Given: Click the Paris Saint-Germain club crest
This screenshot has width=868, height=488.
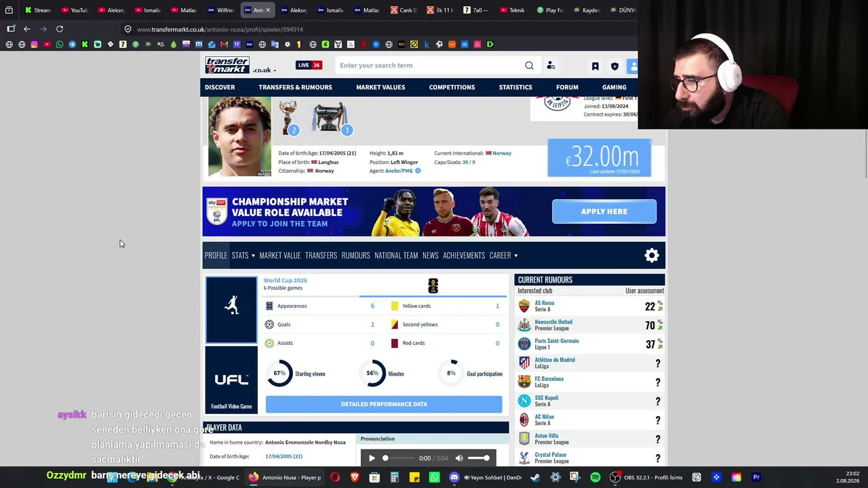Looking at the screenshot, I should (524, 344).
